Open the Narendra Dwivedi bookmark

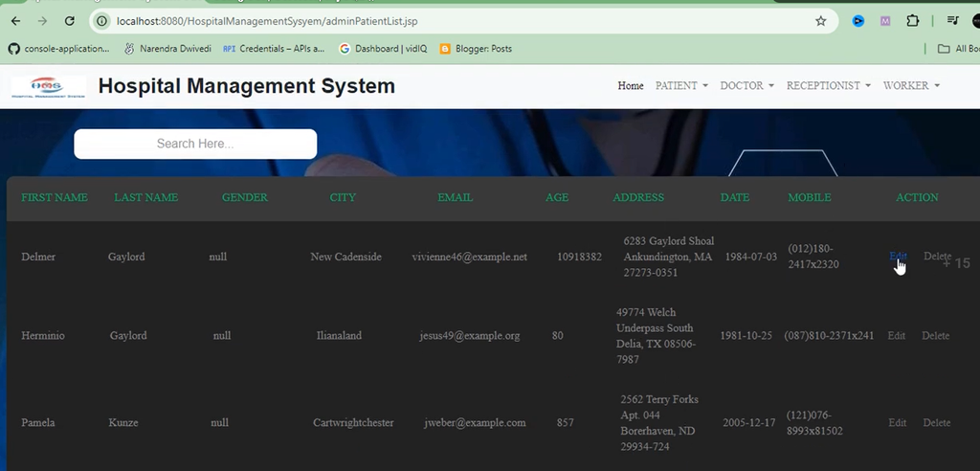coord(167,48)
